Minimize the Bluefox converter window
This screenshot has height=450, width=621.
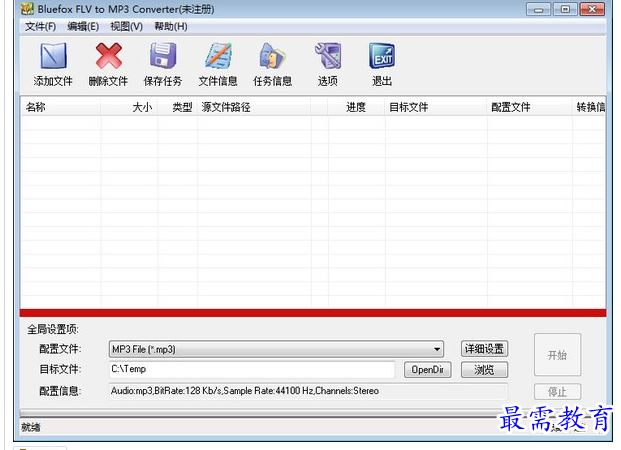pyautogui.click(x=538, y=9)
